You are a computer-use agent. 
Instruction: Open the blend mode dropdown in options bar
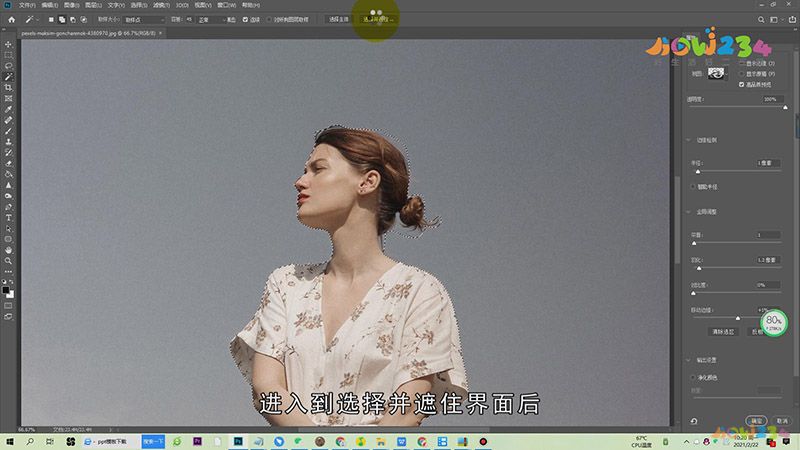[212, 19]
